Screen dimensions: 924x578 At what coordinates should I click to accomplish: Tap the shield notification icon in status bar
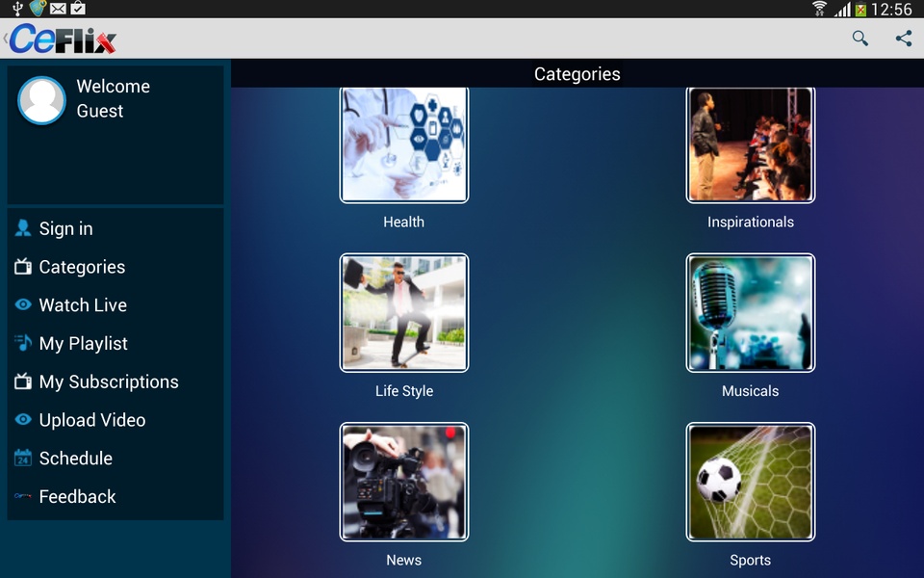[x=38, y=9]
